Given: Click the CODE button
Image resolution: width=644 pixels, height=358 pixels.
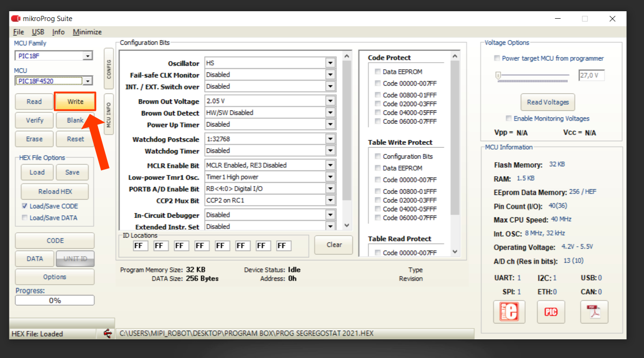Looking at the screenshot, I should click(55, 241).
